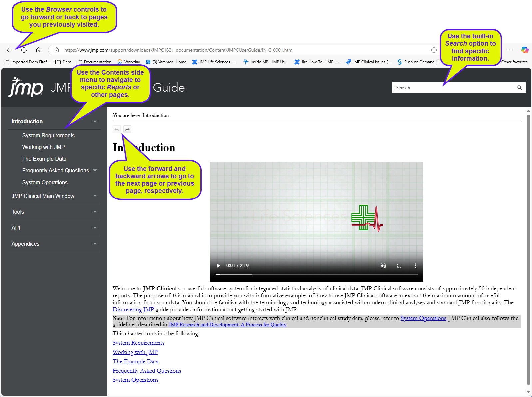532x397 pixels.
Task: Launch the Copilot icon in browser toolbar
Action: click(525, 50)
